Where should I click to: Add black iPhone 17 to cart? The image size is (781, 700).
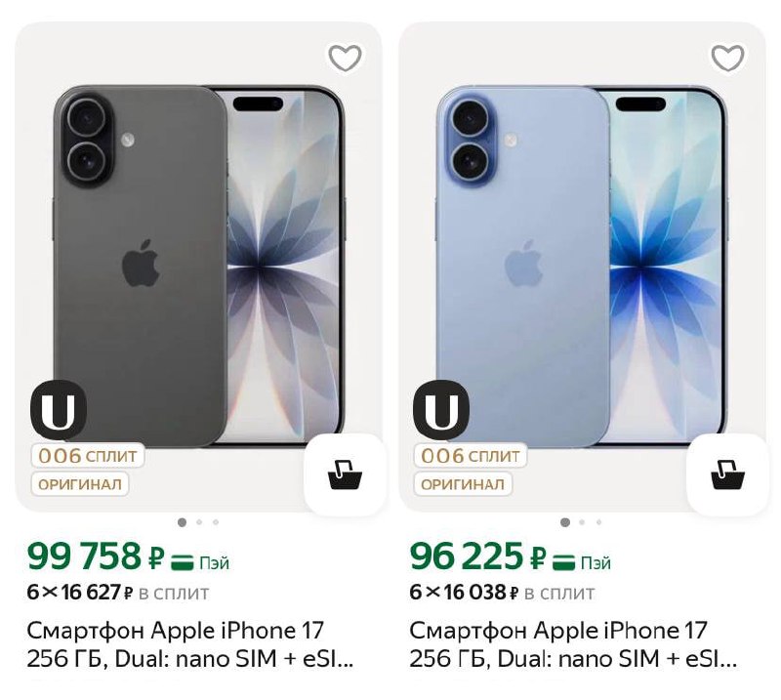coord(345,474)
